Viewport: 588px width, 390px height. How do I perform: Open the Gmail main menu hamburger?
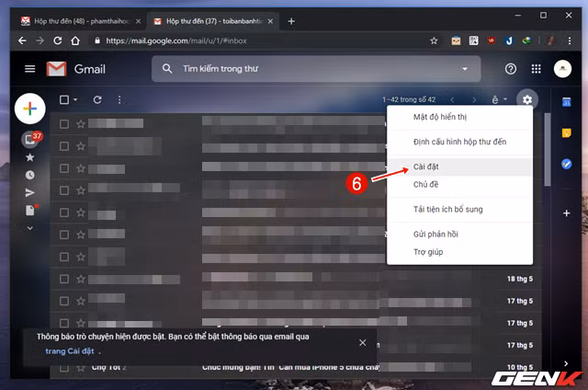click(x=30, y=69)
